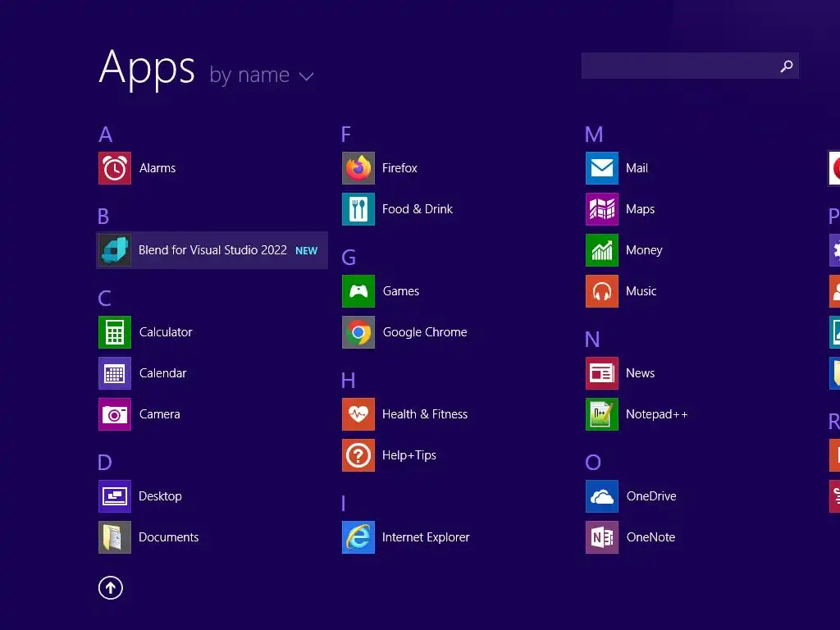The image size is (840, 630).
Task: Click inside the apps search field
Action: 690,66
